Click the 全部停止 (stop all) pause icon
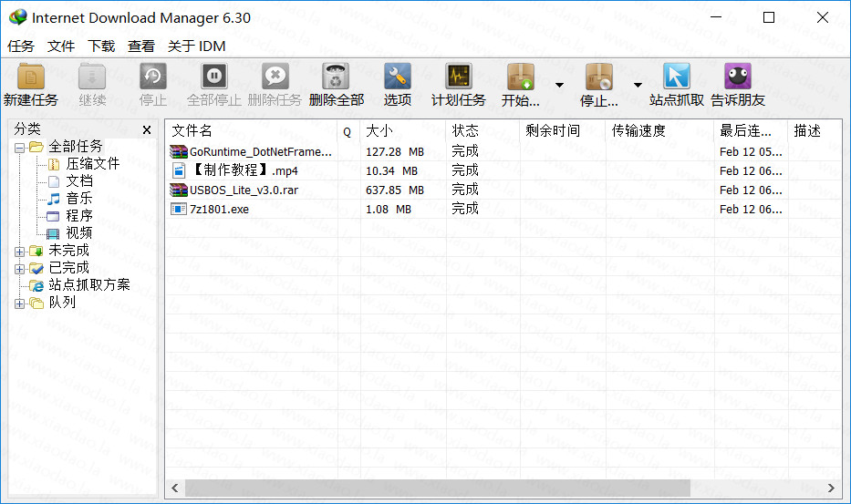Screen dimensions: 851x504 click(x=213, y=77)
